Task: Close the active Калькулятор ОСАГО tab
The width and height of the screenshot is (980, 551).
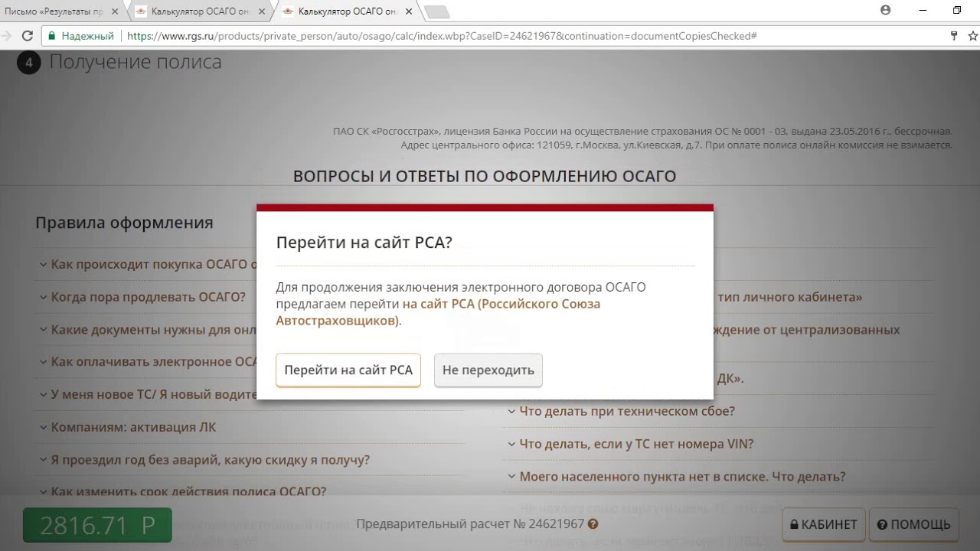Action: (410, 11)
